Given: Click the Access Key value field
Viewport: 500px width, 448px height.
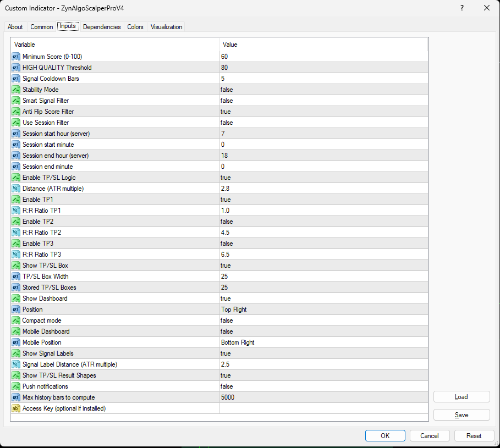Looking at the screenshot, I should (323, 408).
